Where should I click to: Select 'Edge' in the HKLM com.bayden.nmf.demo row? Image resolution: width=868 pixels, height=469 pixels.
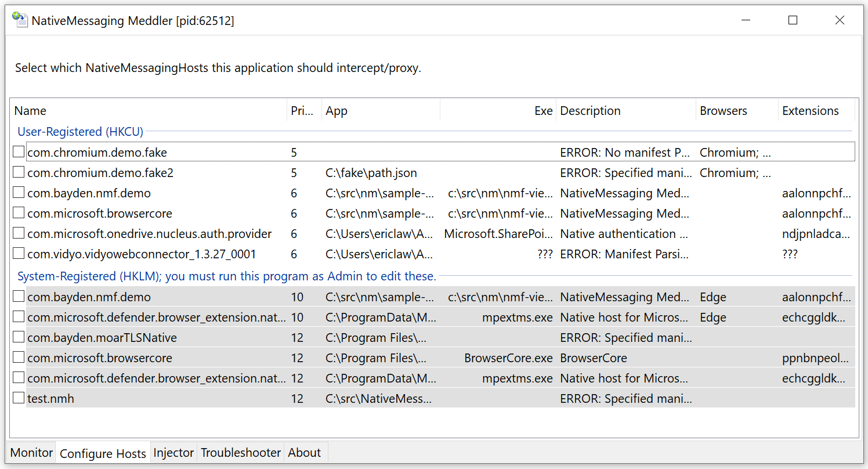(713, 297)
